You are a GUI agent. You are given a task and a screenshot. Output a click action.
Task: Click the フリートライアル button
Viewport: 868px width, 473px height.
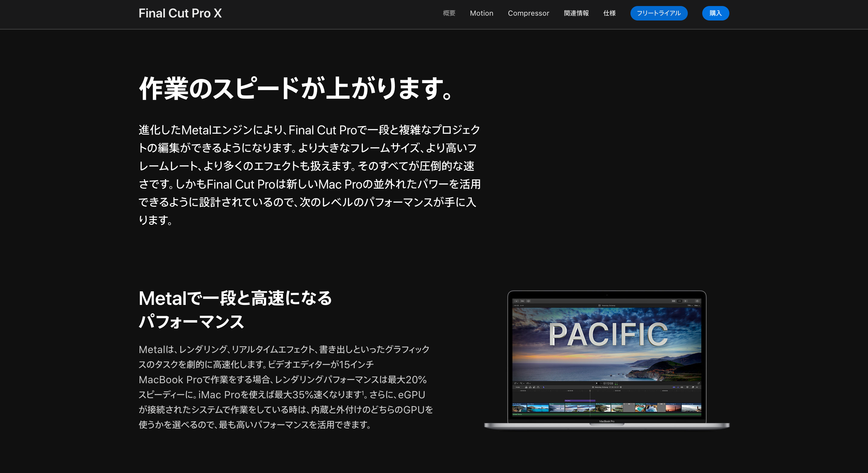coord(659,13)
